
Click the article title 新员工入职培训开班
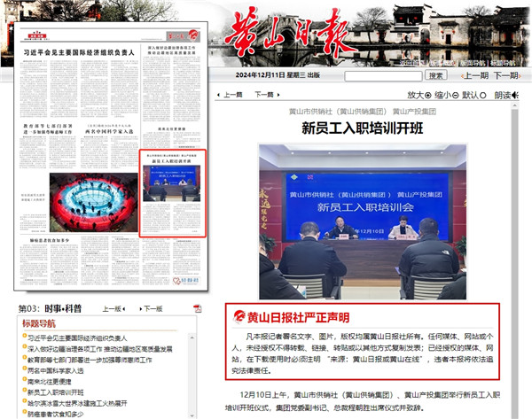(x=363, y=128)
